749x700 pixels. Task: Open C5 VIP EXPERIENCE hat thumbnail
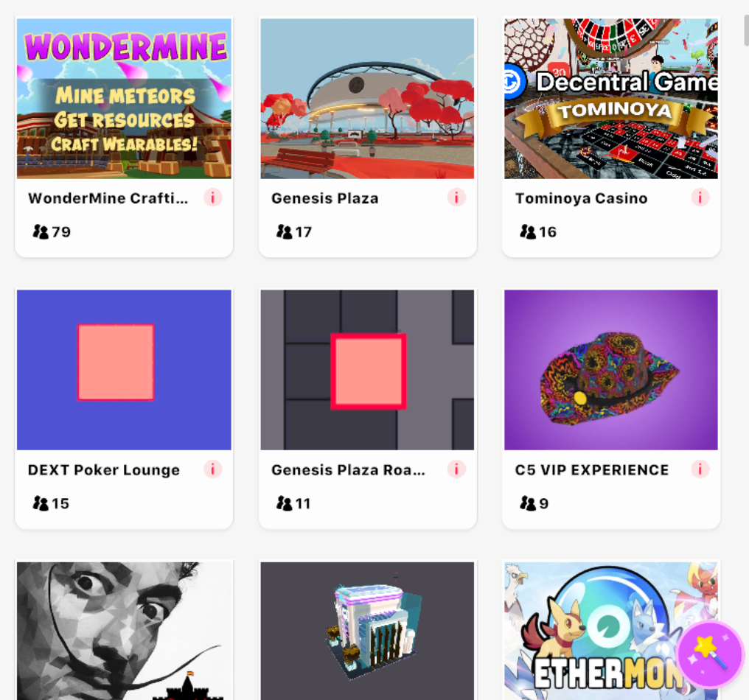tap(611, 370)
